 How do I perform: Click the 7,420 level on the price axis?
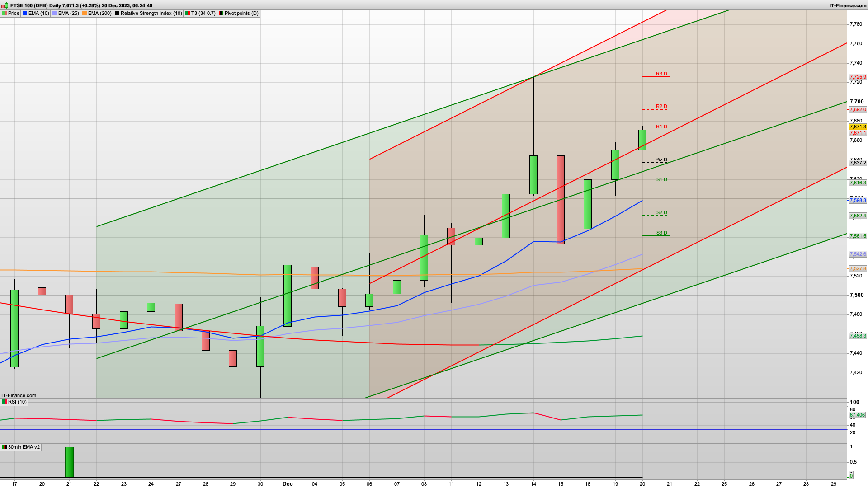coord(856,373)
